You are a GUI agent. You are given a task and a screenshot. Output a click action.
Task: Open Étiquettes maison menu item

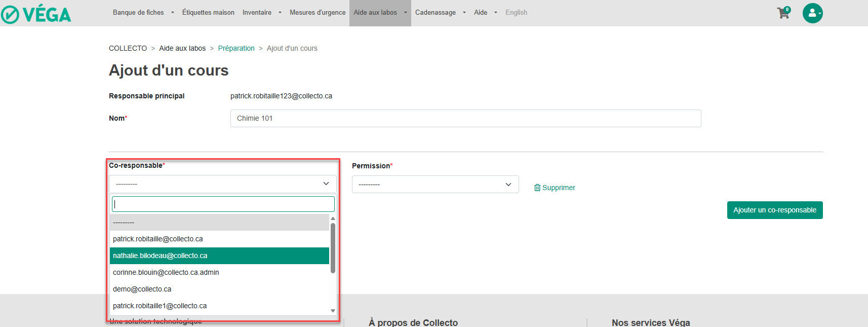coord(208,13)
